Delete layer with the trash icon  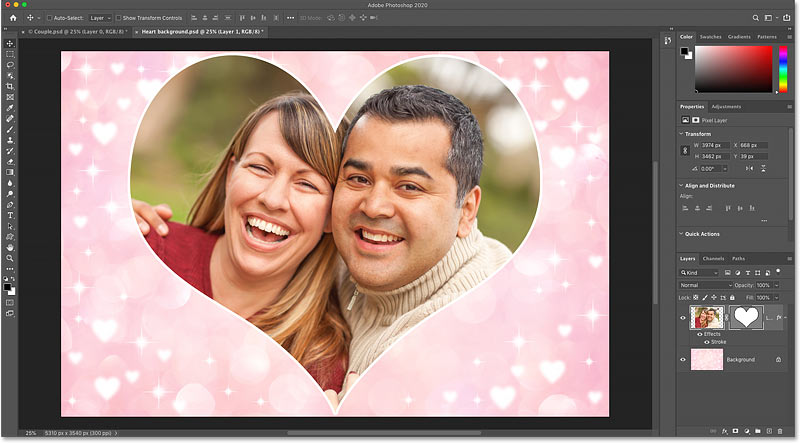click(780, 431)
